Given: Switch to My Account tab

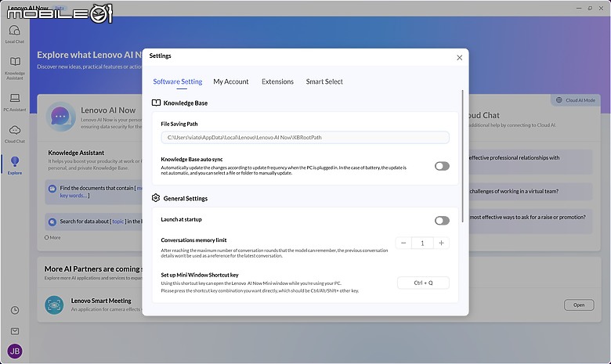Looking at the screenshot, I should coord(230,81).
